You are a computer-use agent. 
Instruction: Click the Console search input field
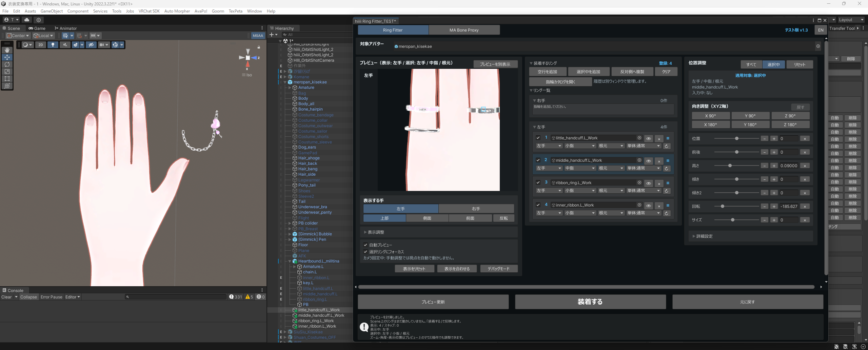[176, 297]
